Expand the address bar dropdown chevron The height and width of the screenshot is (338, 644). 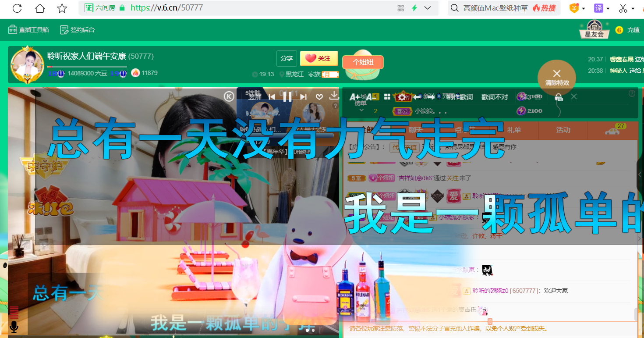[428, 8]
